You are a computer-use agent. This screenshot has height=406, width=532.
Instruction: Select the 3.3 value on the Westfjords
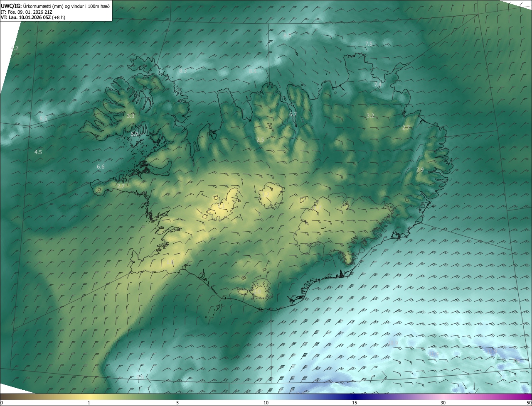pyautogui.click(x=131, y=116)
